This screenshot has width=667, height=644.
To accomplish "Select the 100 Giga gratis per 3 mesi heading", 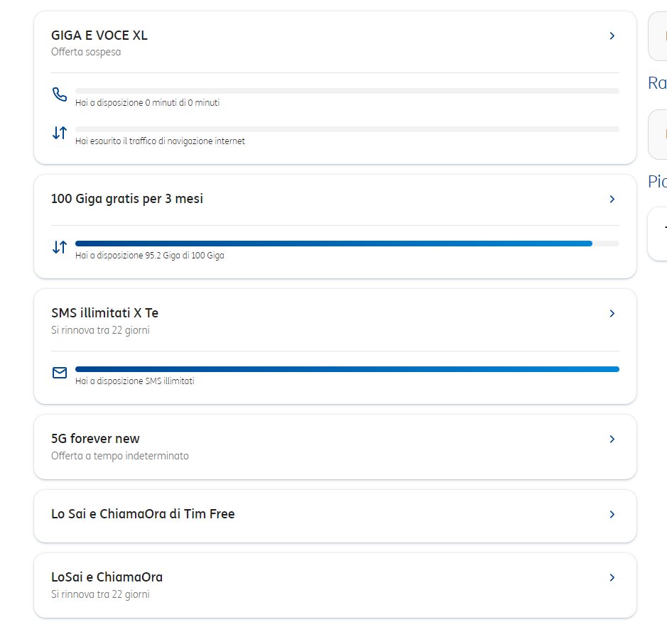I will [127, 199].
